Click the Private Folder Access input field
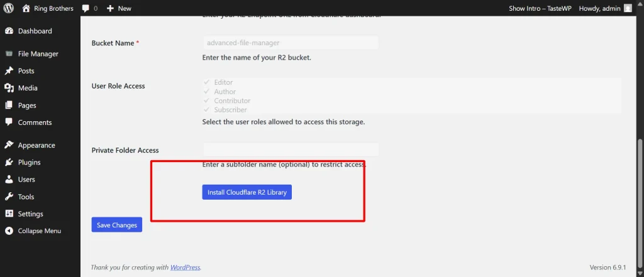 [x=291, y=149]
